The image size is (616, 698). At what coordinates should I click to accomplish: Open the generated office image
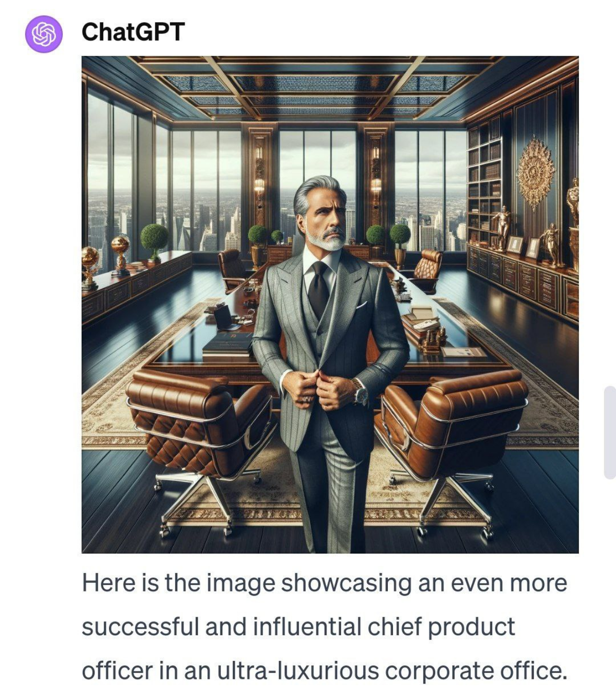pyautogui.click(x=330, y=304)
